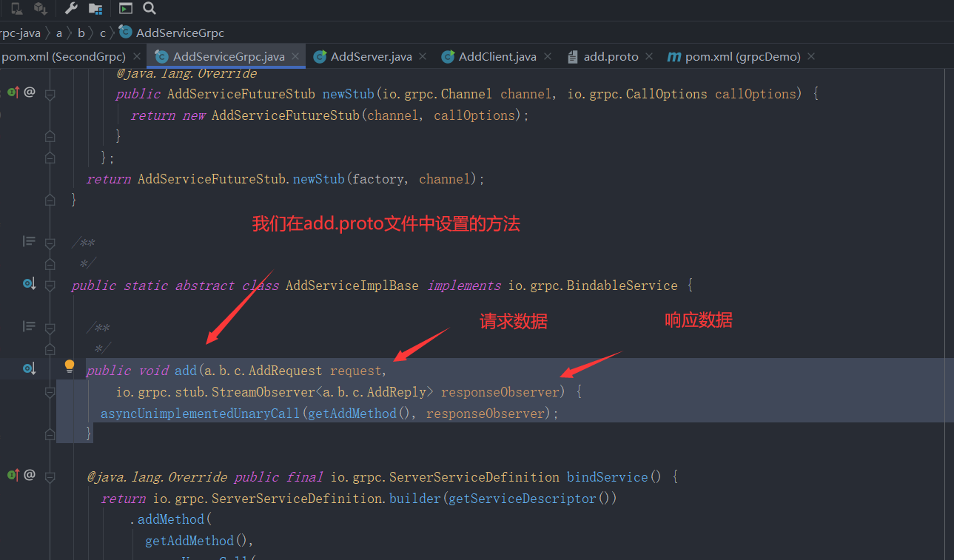Image resolution: width=954 pixels, height=560 pixels.
Task: Open Project Structure toolbar icon
Action: 95,9
